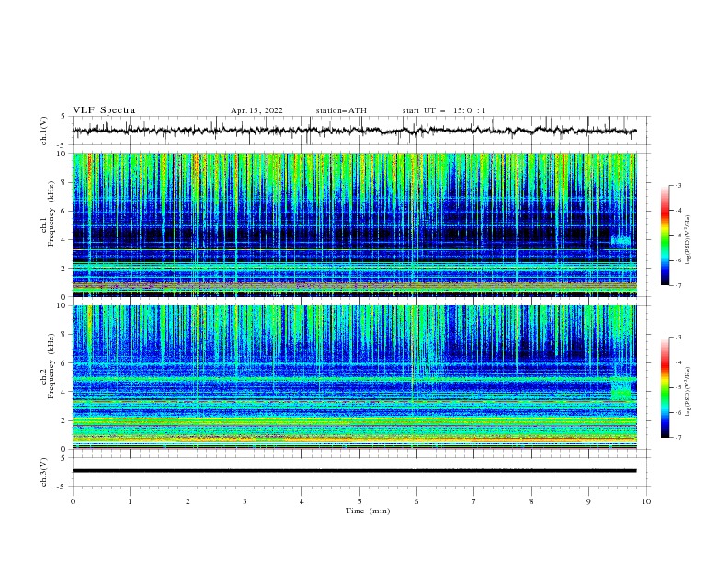Image resolution: width=728 pixels, height=563 pixels.
Task: Click time axis tick label "4"
Action: (x=301, y=501)
